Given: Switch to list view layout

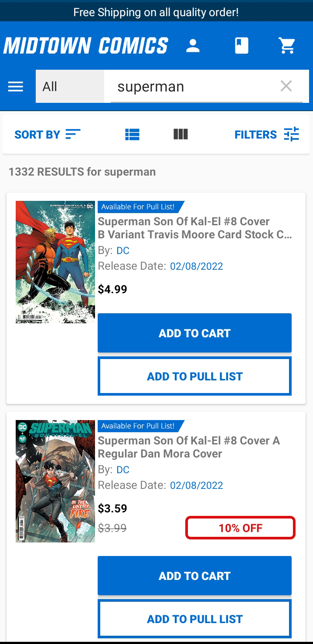Looking at the screenshot, I should click(132, 134).
